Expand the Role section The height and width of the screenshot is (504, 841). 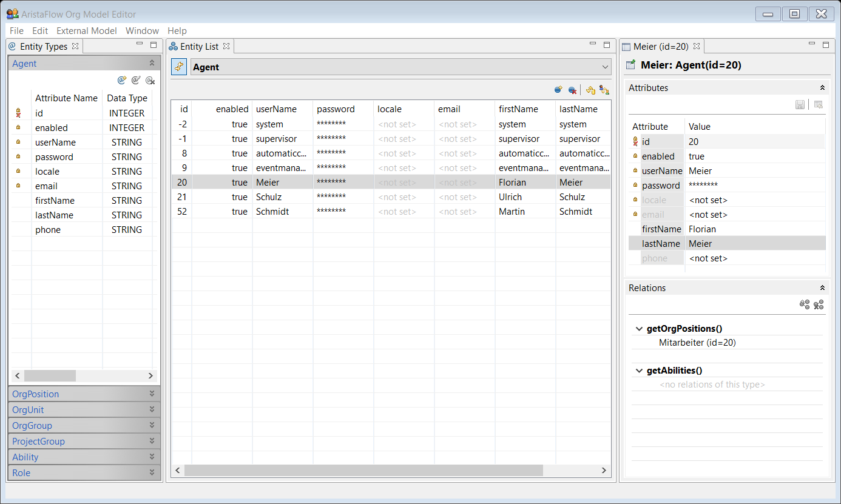click(x=152, y=472)
